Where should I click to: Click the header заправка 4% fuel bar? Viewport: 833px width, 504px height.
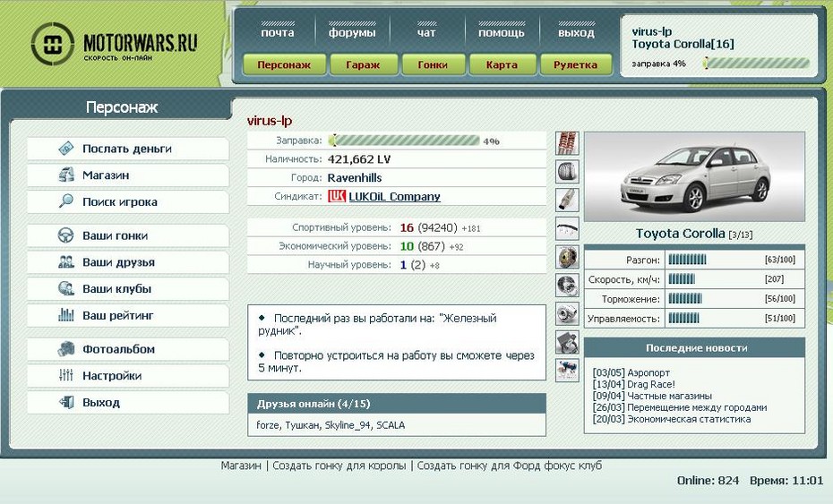click(757, 64)
